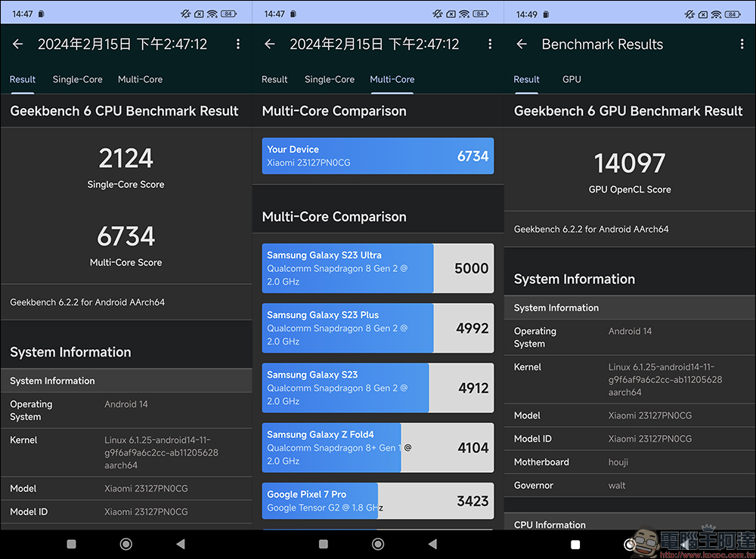The height and width of the screenshot is (559, 756).
Task: Tap Model ID row in GPU screen
Action: [x=630, y=439]
